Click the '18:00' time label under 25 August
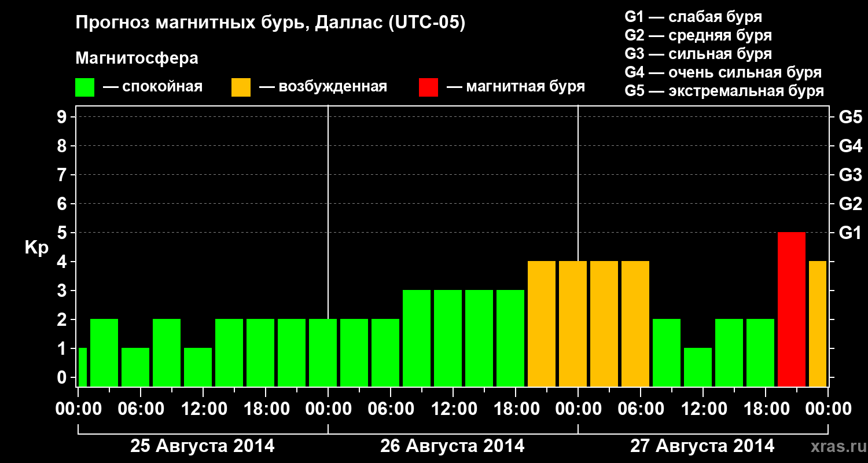868x463 pixels. 266,409
